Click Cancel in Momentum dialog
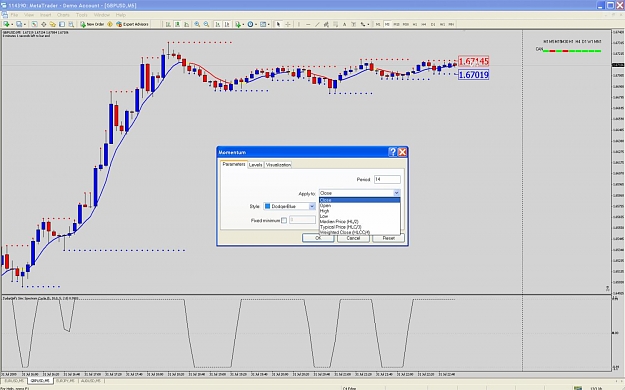Viewport: 625px width, 390px height. pos(353,238)
